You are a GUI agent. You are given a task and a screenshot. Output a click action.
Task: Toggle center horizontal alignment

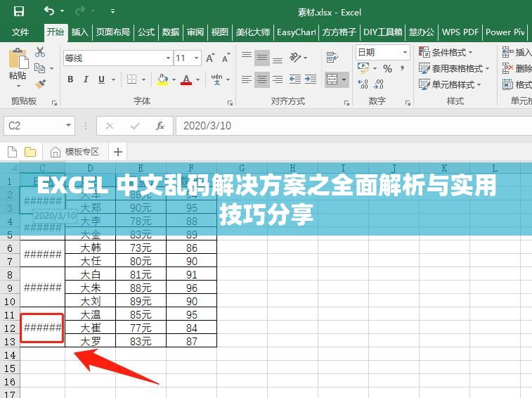pos(262,79)
